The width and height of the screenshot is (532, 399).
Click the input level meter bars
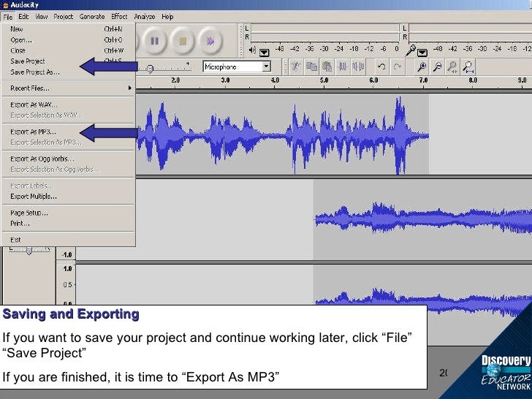pyautogui.click(x=471, y=33)
